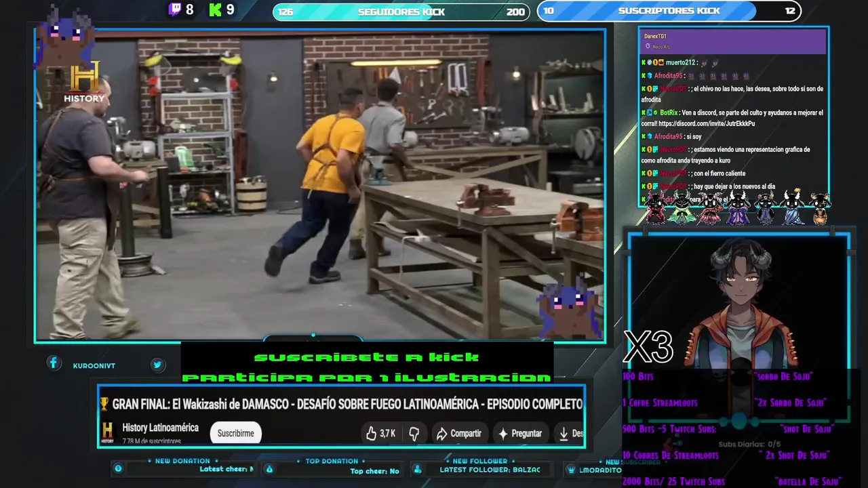
Task: Click the Neco Arc clock icon in the chat header
Action: [648, 47]
